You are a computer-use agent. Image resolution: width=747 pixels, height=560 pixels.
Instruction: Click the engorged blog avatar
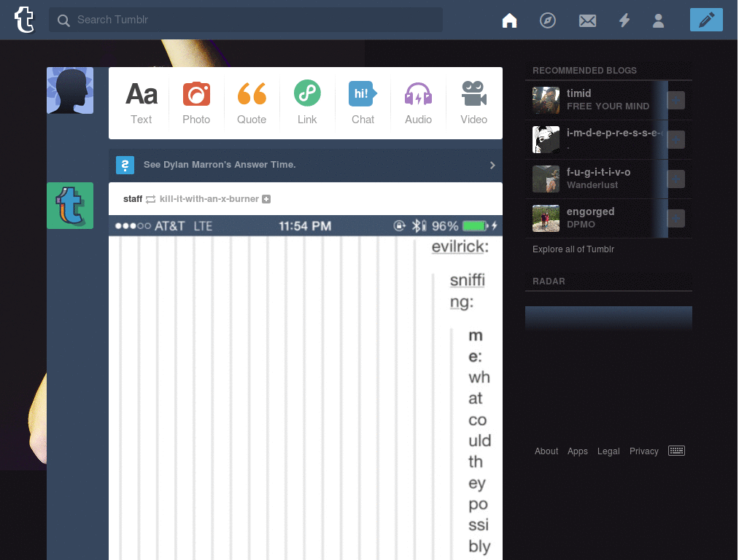click(546, 219)
